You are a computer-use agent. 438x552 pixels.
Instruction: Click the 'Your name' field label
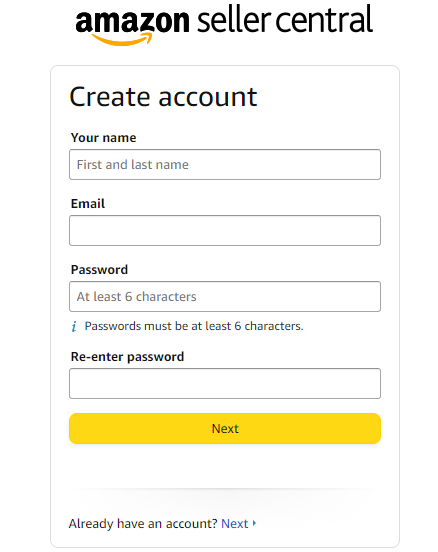104,138
